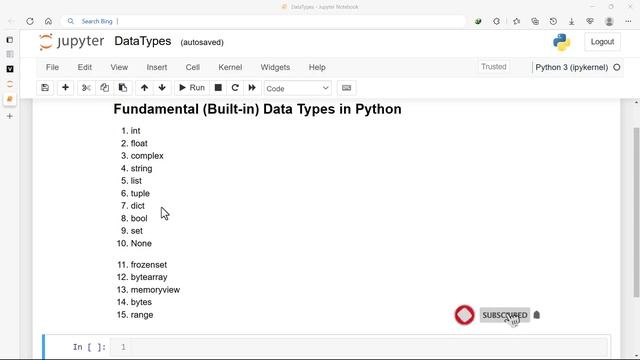The image size is (640, 360).
Task: Open the Help menu
Action: click(317, 67)
